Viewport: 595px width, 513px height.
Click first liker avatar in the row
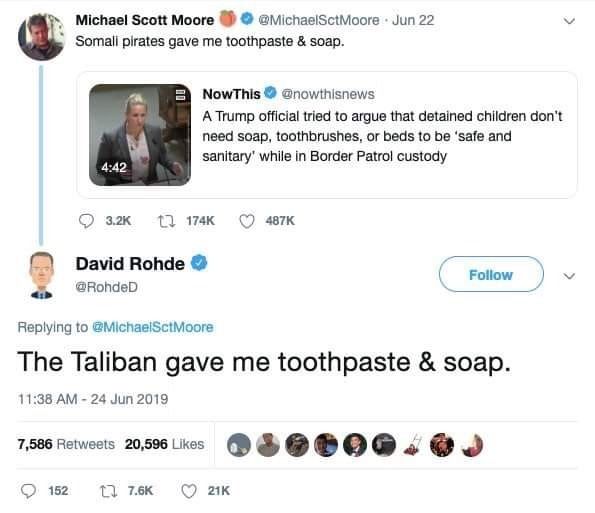pos(239,445)
